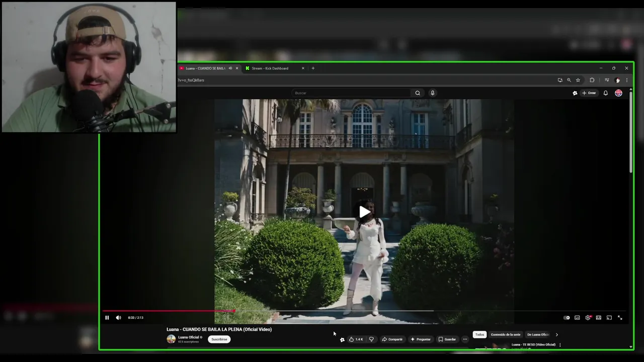Close the Luana YouTube browser tab
Image resolution: width=644 pixels, height=362 pixels.
tap(237, 68)
